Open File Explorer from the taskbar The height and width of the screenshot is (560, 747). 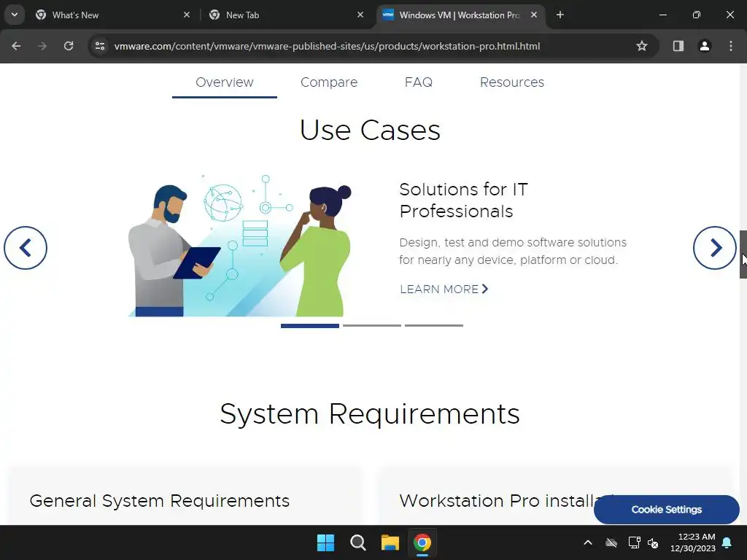pyautogui.click(x=390, y=542)
